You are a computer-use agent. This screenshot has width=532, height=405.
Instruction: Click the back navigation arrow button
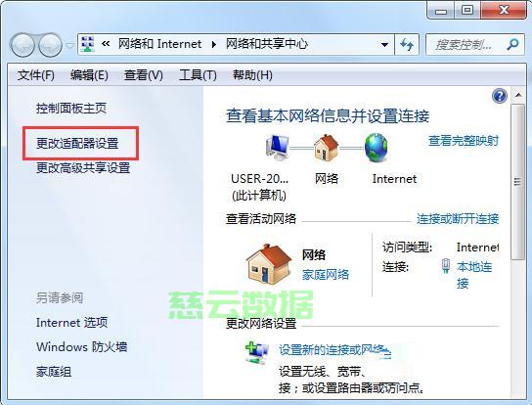tap(22, 44)
